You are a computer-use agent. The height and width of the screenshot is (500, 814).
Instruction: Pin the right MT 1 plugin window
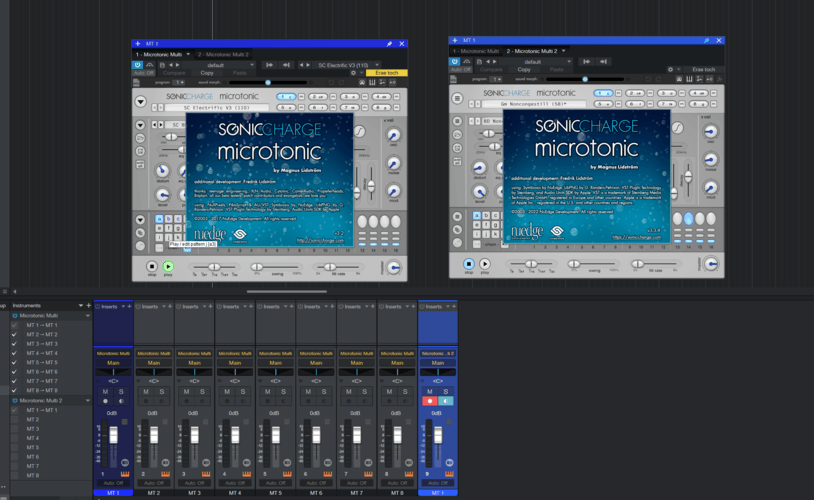[x=707, y=40]
